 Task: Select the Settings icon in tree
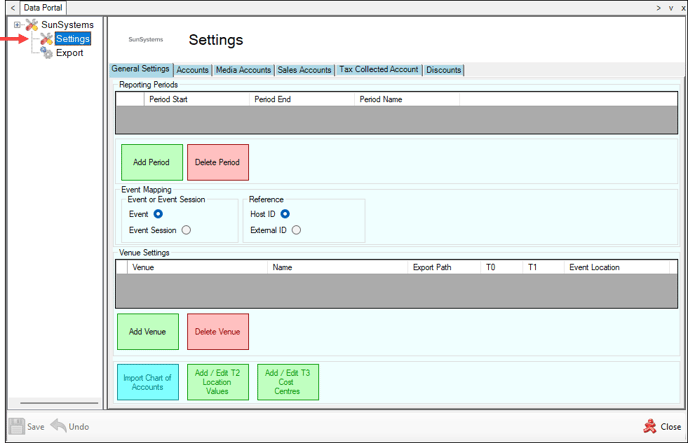pyautogui.click(x=46, y=38)
